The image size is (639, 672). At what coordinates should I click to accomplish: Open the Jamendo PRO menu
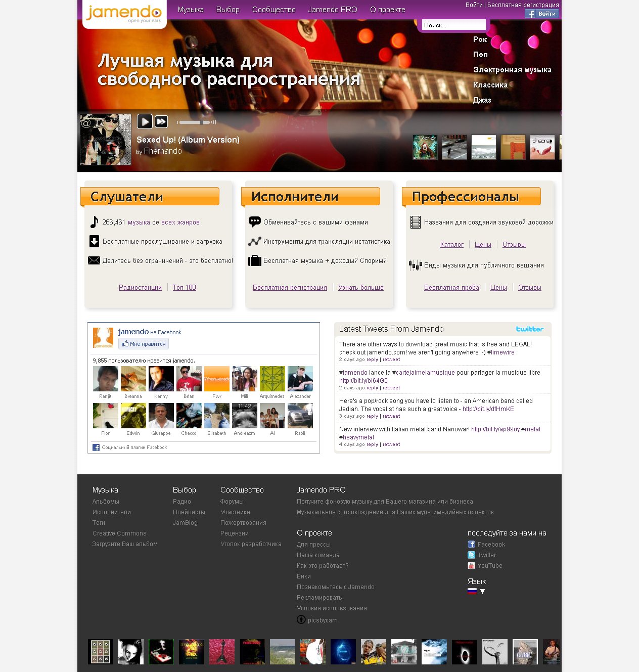333,10
